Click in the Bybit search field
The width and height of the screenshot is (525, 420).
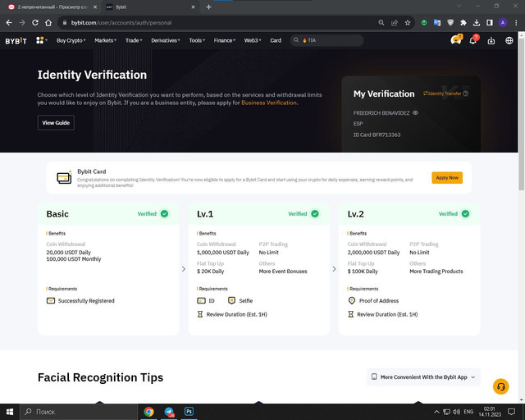pyautogui.click(x=326, y=40)
